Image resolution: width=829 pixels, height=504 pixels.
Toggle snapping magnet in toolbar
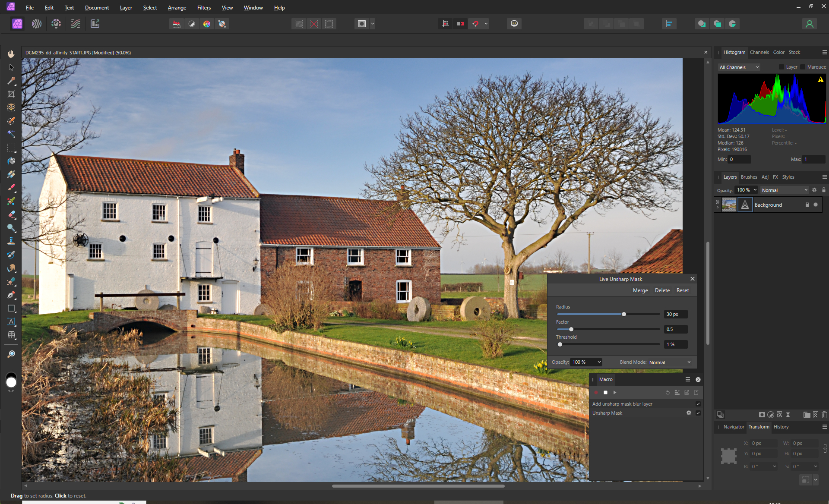click(x=475, y=24)
